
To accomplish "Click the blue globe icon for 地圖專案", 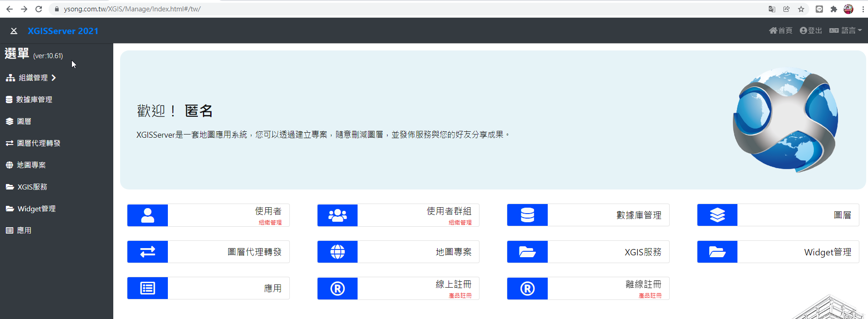I will pos(338,252).
